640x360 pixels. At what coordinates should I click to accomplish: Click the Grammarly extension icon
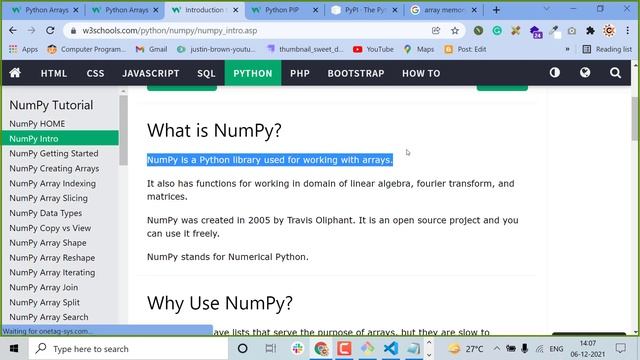(x=497, y=31)
